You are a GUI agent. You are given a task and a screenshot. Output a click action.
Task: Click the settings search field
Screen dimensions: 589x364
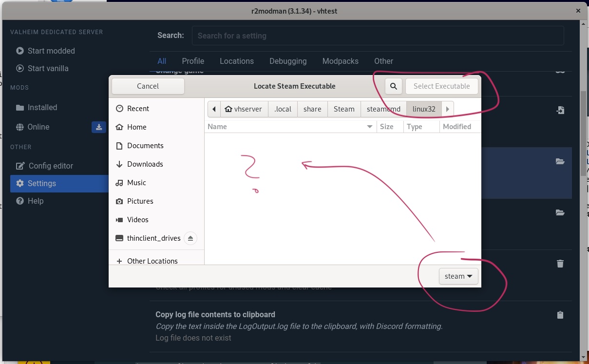tap(378, 35)
